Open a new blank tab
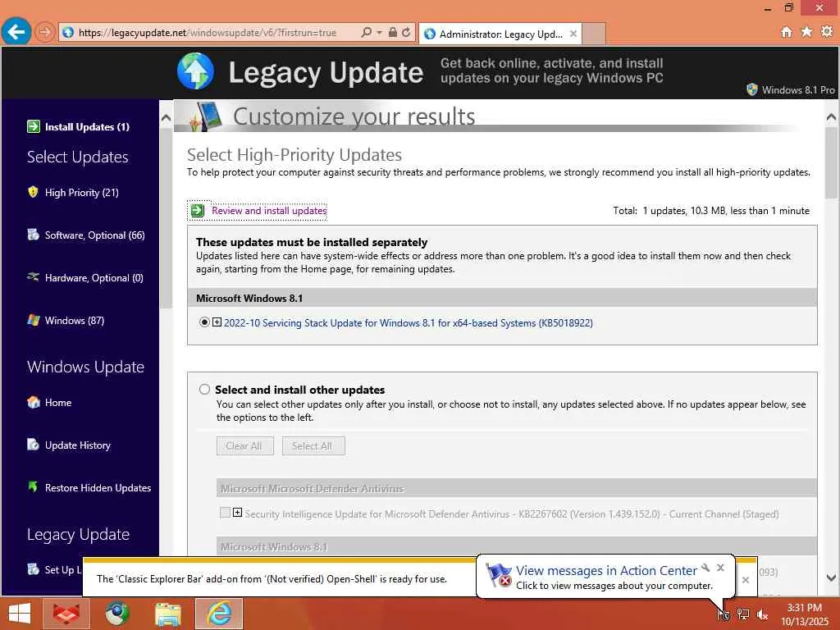840x630 pixels. tap(594, 34)
